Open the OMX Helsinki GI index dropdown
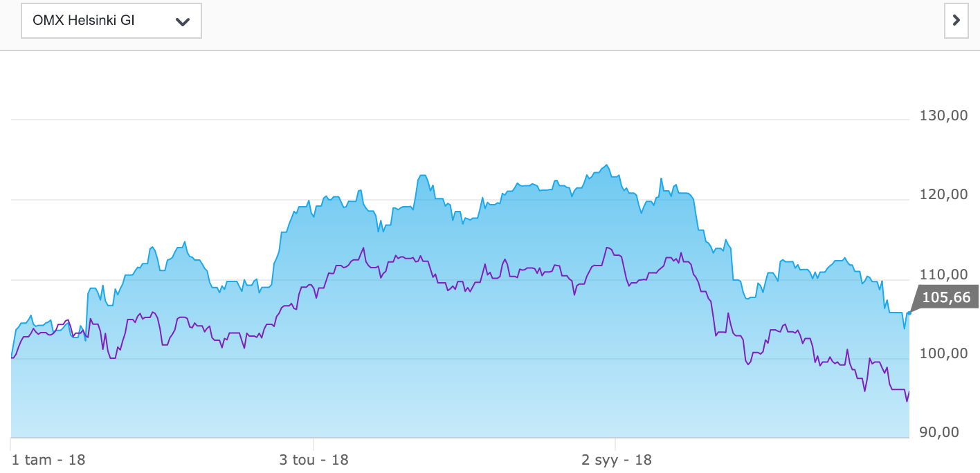 click(111, 21)
